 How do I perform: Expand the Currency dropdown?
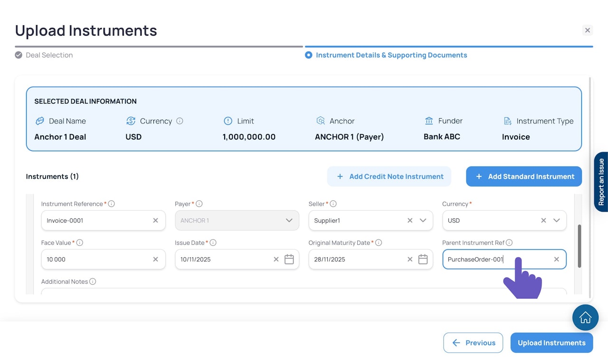pyautogui.click(x=557, y=221)
